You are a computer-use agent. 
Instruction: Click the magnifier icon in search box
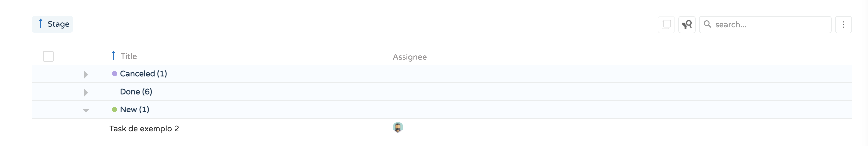click(707, 24)
